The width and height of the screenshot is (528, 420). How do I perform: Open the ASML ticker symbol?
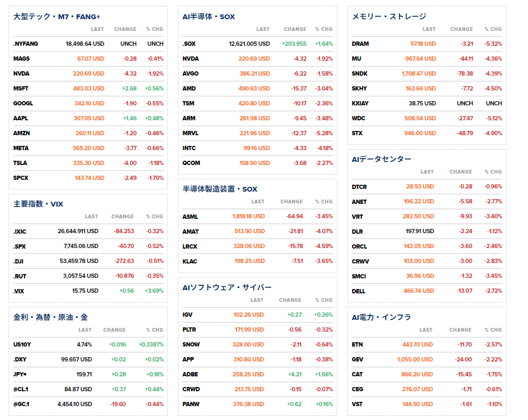pos(190,217)
